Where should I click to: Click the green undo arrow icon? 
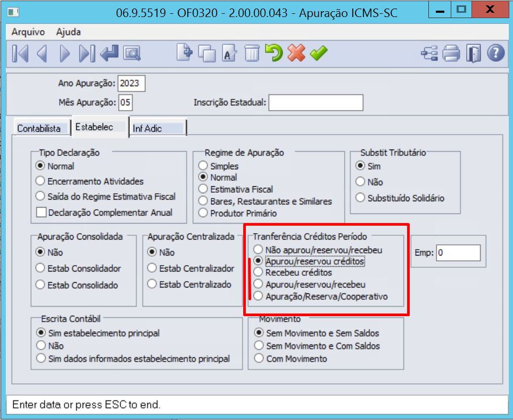(x=274, y=53)
